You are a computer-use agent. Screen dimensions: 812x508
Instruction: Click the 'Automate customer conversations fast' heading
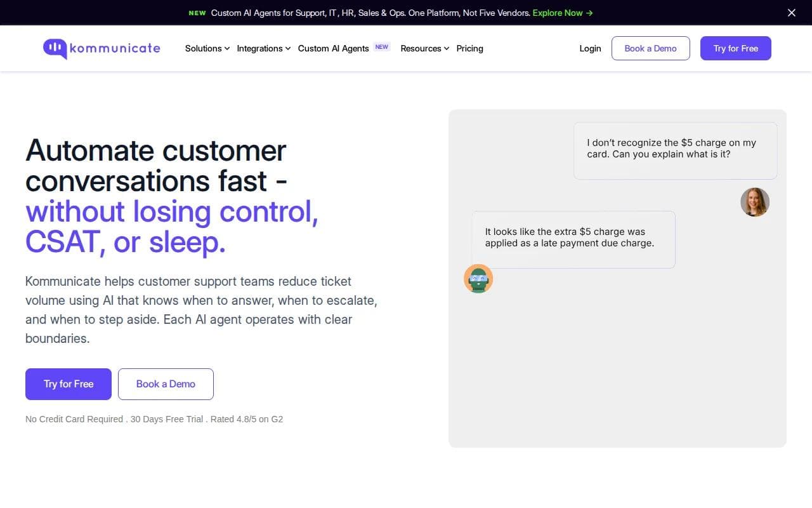click(x=156, y=166)
